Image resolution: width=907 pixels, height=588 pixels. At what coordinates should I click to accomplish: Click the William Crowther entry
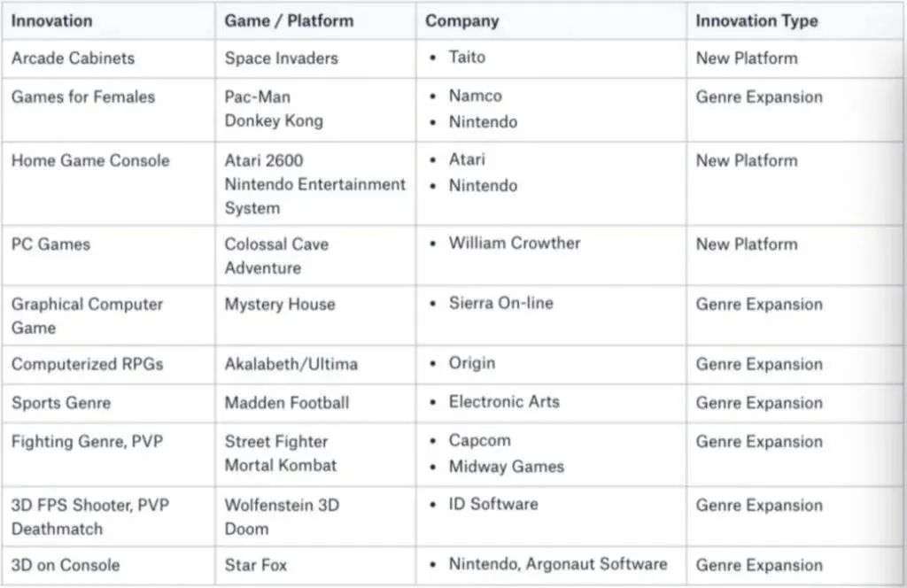click(x=514, y=243)
